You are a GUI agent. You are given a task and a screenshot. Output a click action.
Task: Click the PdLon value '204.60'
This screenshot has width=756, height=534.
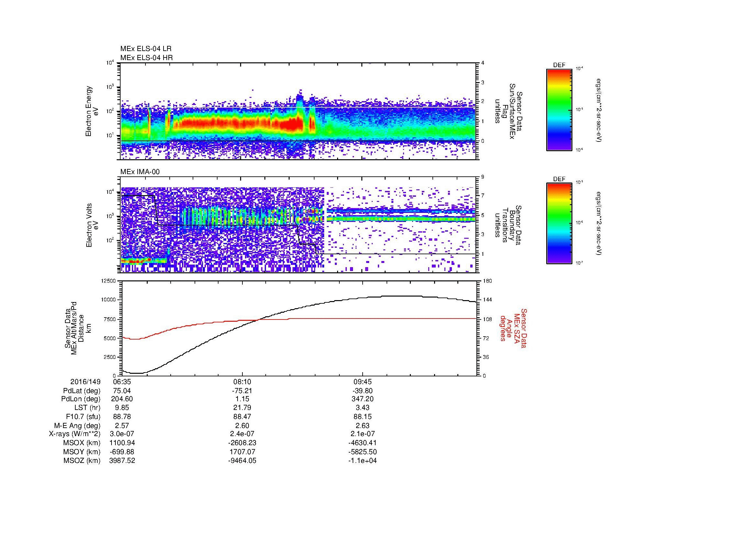122,399
